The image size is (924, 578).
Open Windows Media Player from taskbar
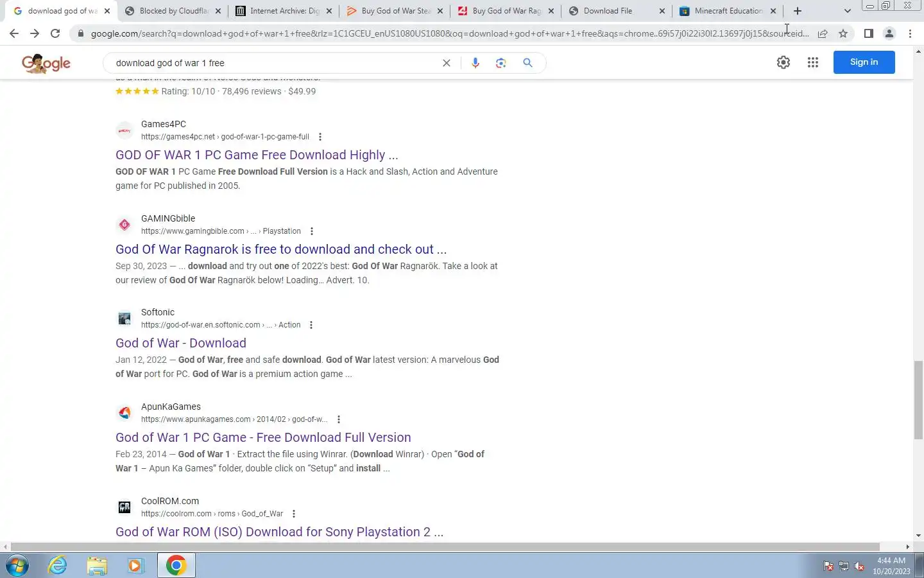click(x=135, y=565)
